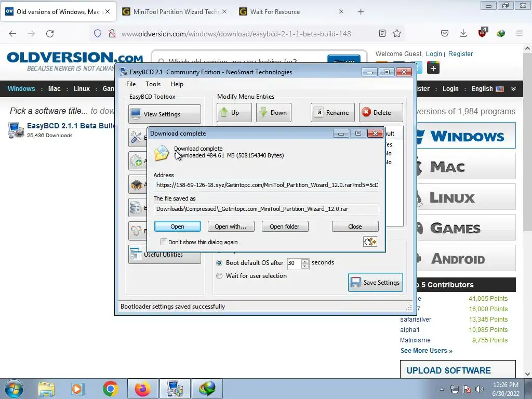The width and height of the screenshot is (532, 399).
Task: Click the Register link at top
Action: pyautogui.click(x=460, y=54)
